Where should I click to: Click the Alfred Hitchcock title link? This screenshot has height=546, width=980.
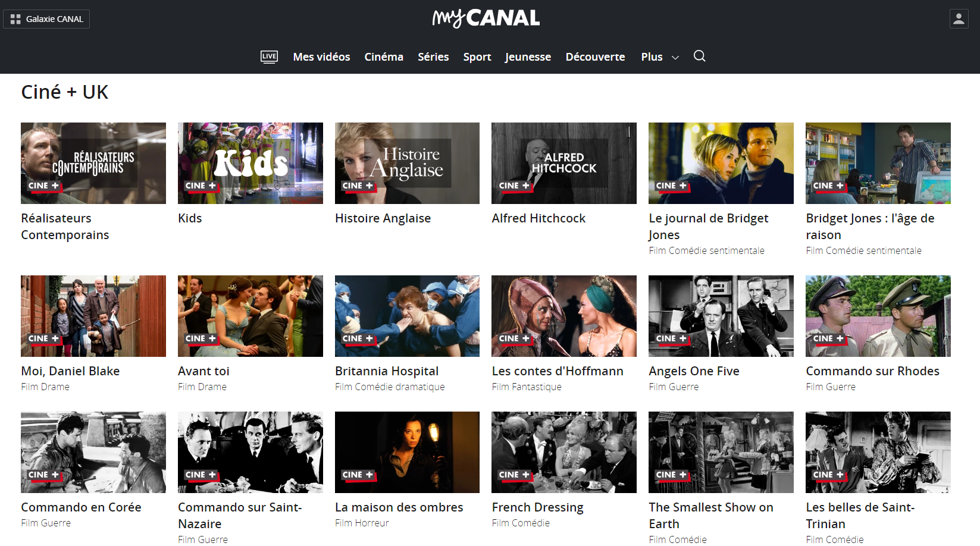pos(538,218)
